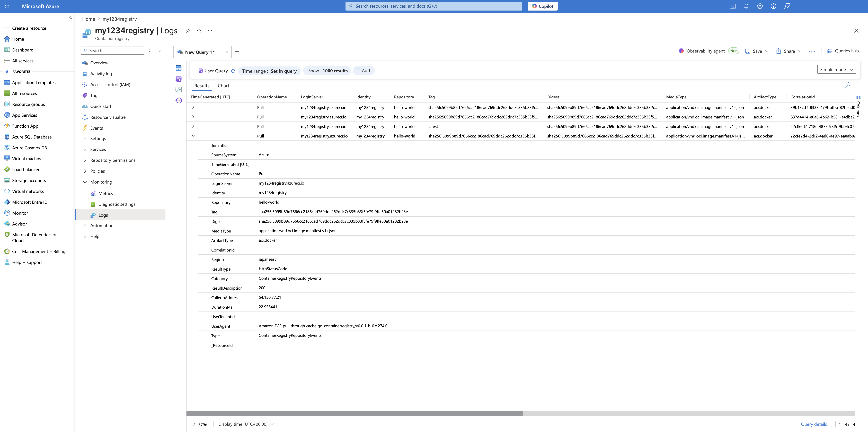Screen dimensions: 868x432
Task: Open the Tables panel icon in side rail
Action: [179, 68]
